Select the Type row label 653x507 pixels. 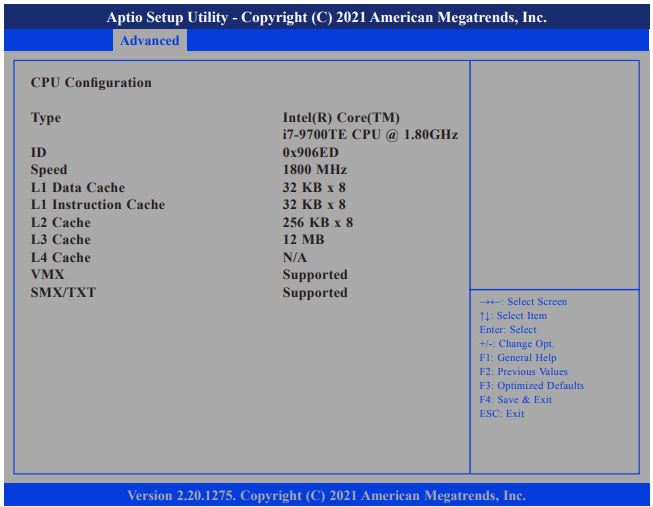(x=46, y=118)
